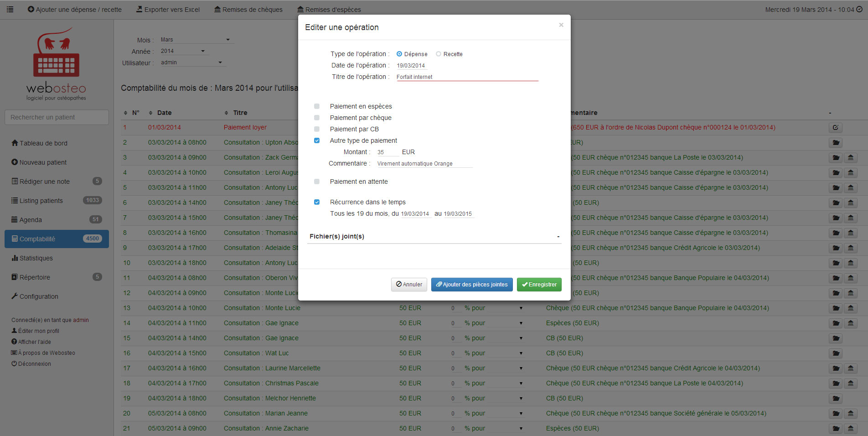The height and width of the screenshot is (436, 868).
Task: Expand the Année dropdown
Action: [x=183, y=51]
